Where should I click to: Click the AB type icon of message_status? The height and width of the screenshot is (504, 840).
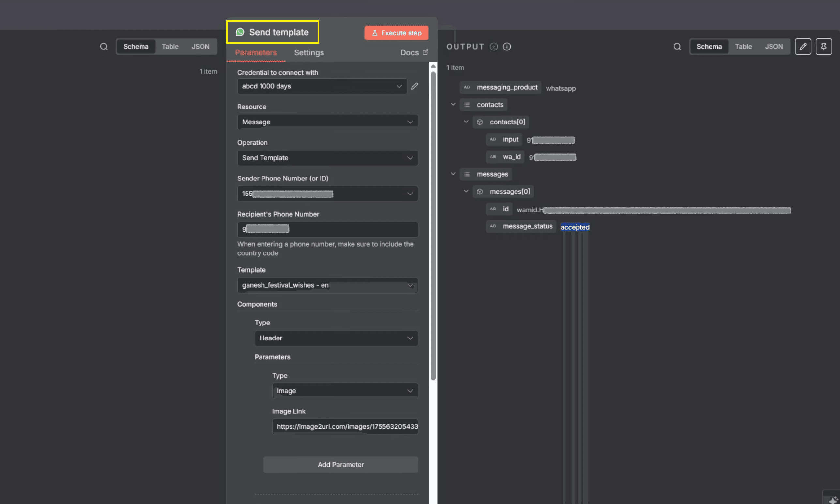point(493,226)
